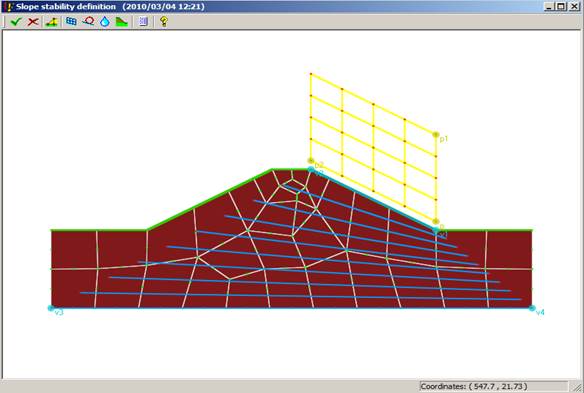
Task: Click the yellow grid bottom corner point
Action: (x=436, y=222)
